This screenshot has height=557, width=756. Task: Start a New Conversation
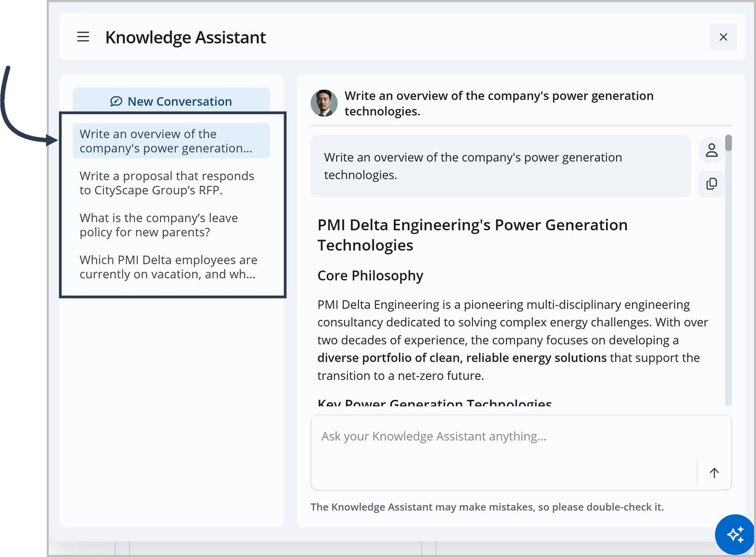coord(171,101)
